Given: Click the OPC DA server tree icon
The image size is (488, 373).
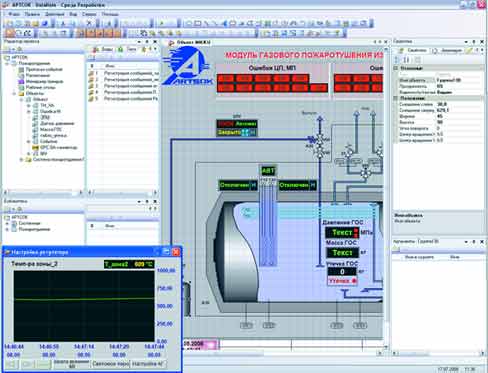Looking at the screenshot, I should tap(35, 147).
